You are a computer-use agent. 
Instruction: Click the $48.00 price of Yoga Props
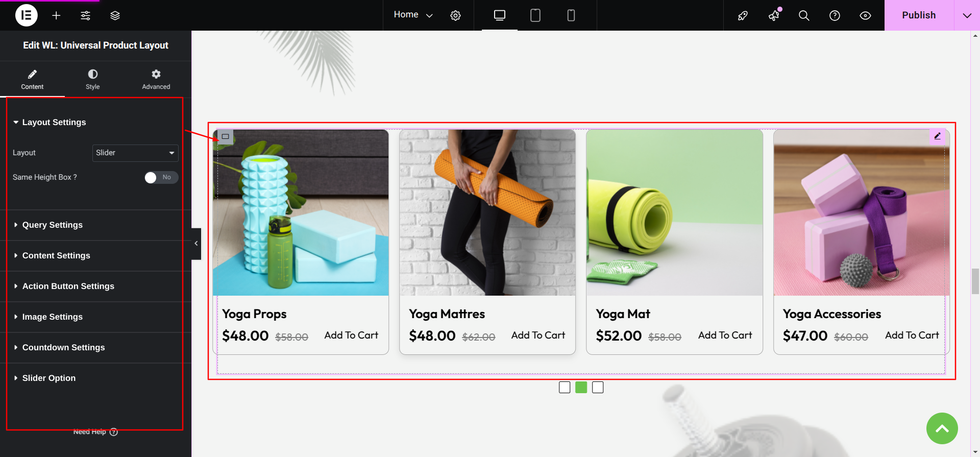(x=245, y=335)
